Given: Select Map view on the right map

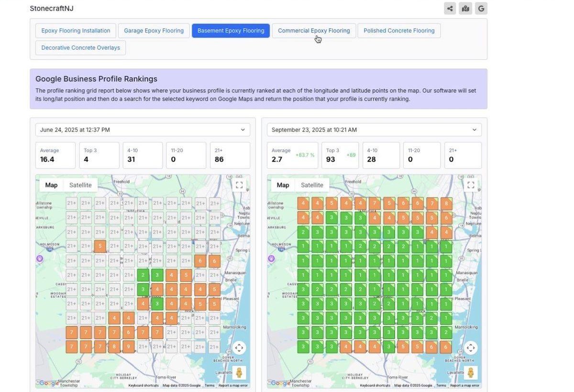Looking at the screenshot, I should coord(283,185).
